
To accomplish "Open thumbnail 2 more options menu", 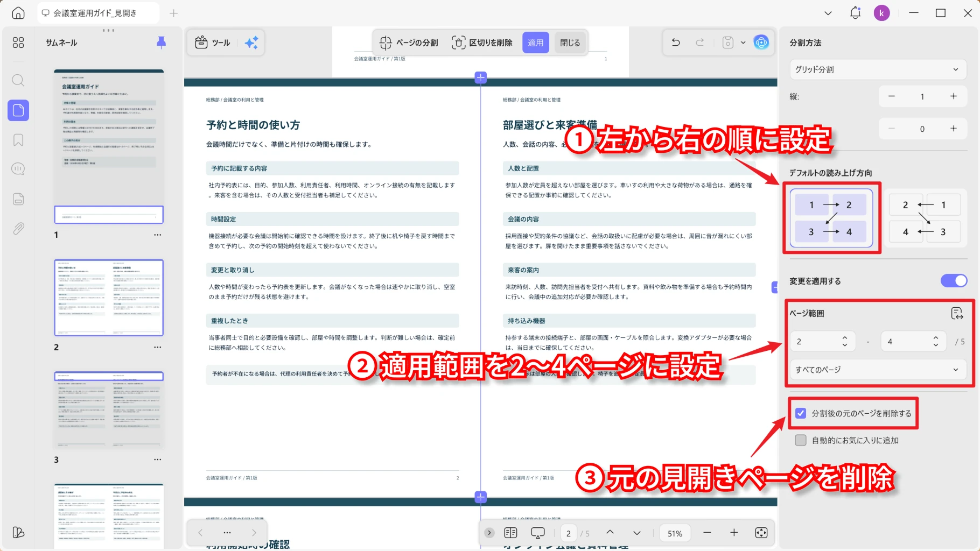I will pyautogui.click(x=157, y=347).
